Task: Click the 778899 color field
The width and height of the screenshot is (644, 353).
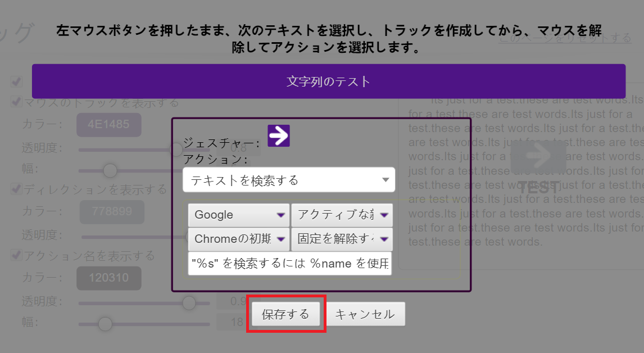Action: [112, 212]
